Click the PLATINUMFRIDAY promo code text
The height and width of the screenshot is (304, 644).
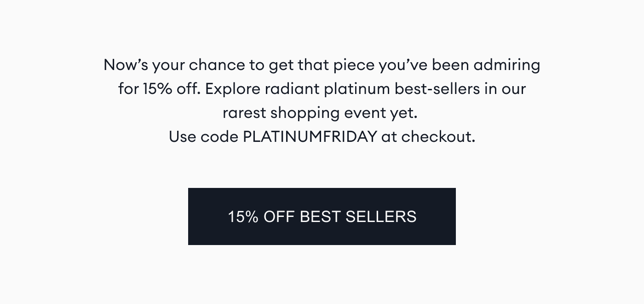point(310,137)
